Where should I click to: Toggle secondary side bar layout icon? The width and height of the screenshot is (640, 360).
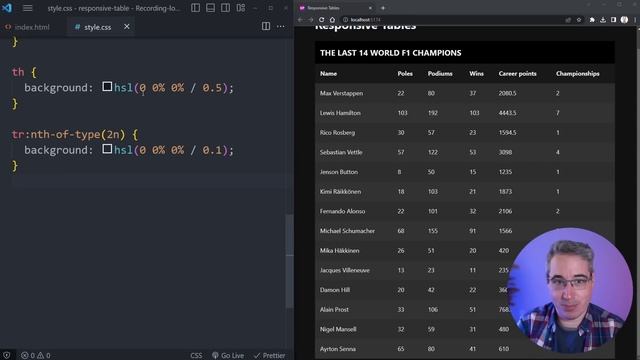(x=225, y=8)
